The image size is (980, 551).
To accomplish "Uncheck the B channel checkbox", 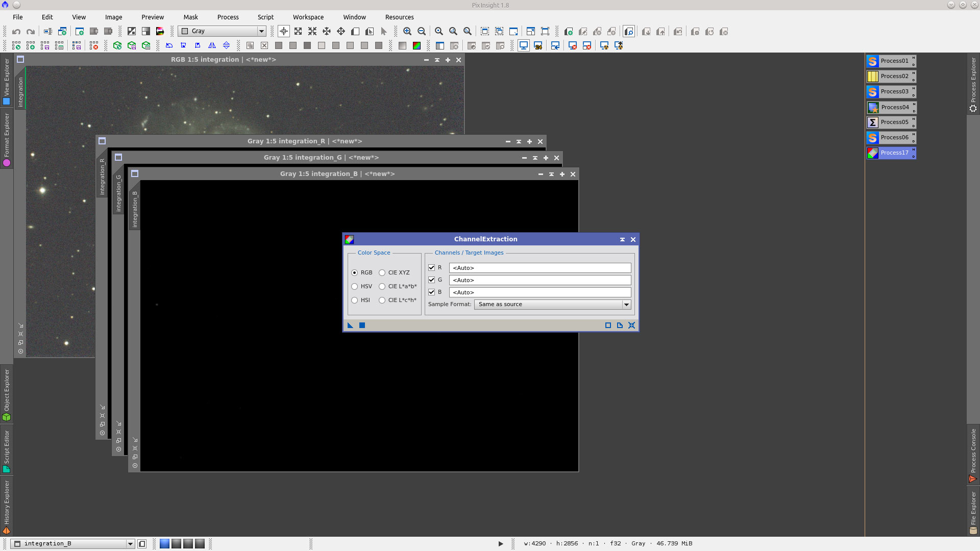I will tap(431, 292).
